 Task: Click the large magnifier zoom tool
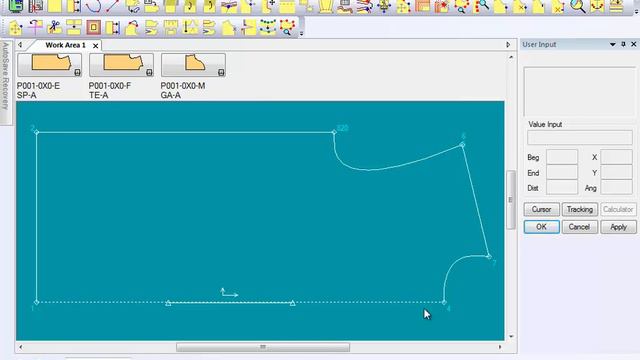[x=578, y=6]
